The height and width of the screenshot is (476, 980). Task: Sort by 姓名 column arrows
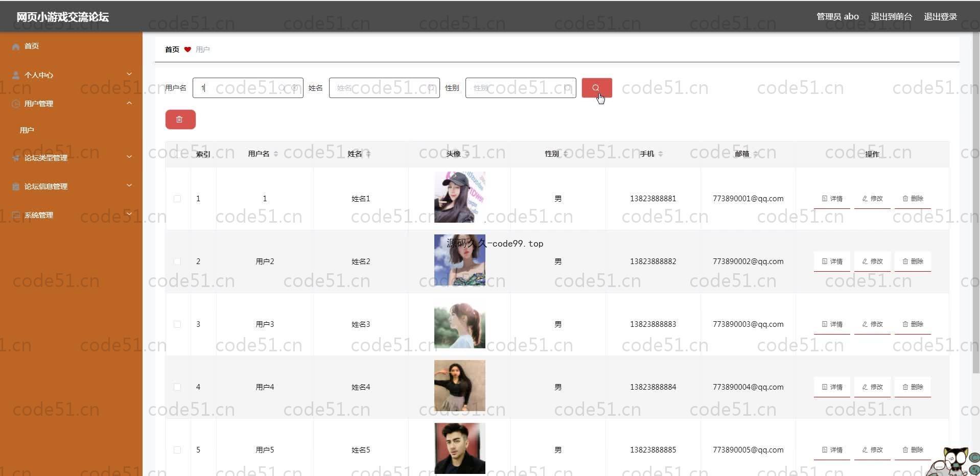pos(368,154)
